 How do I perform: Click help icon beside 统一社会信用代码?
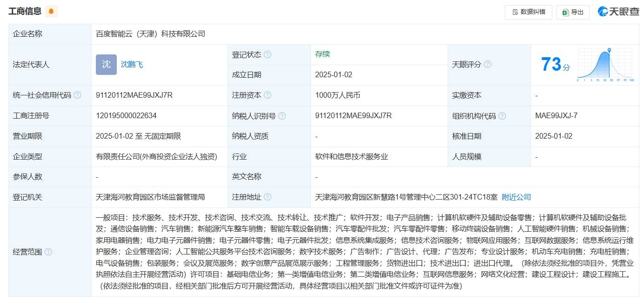[x=77, y=95]
